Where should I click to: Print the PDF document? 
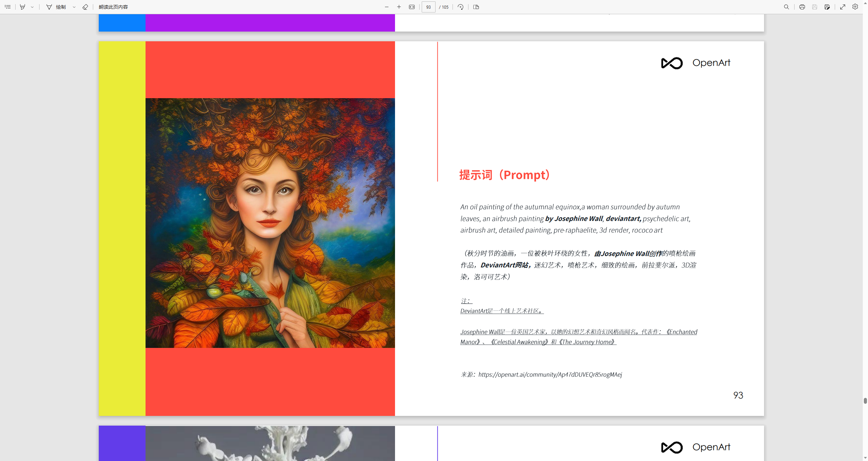tap(802, 7)
